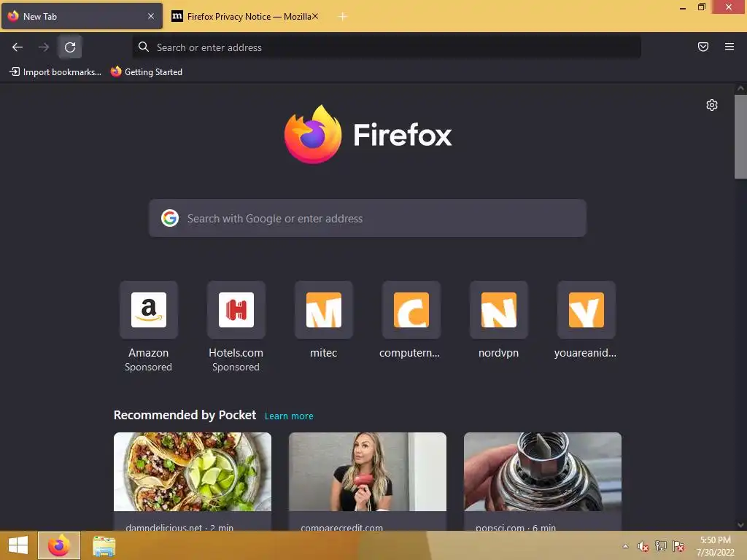Click the scrollbar up arrow
The width and height of the screenshot is (747, 560).
pos(740,88)
